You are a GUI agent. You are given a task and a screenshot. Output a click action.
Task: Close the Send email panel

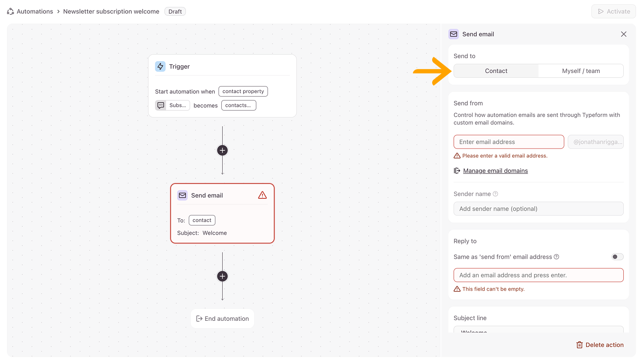click(624, 34)
